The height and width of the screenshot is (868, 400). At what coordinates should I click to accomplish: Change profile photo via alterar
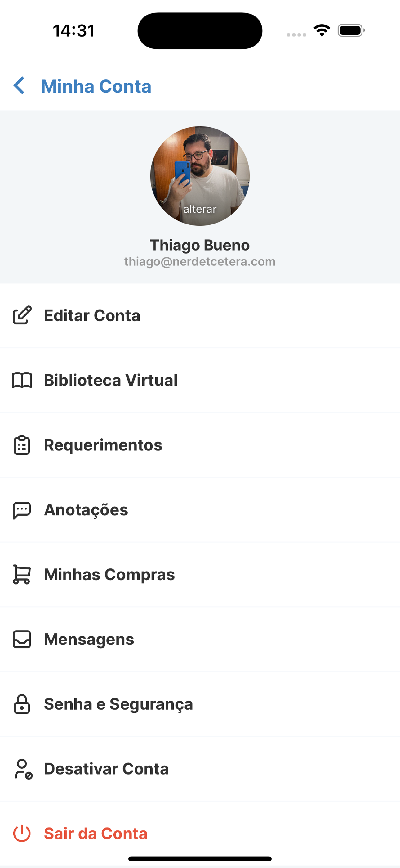pyautogui.click(x=200, y=209)
